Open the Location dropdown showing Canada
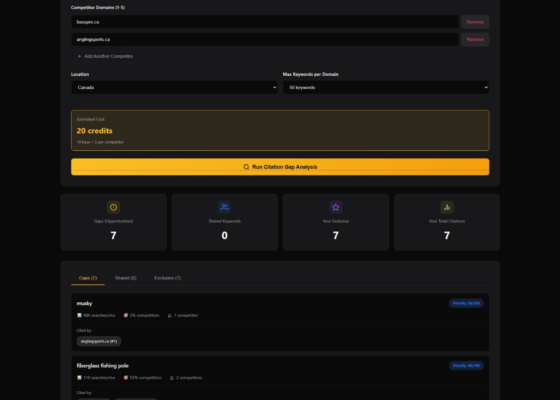 (174, 88)
